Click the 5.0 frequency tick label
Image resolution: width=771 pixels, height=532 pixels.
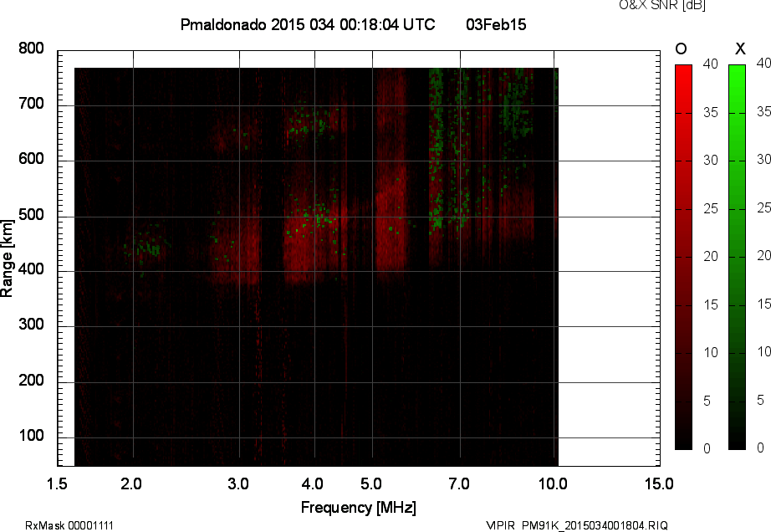371,483
